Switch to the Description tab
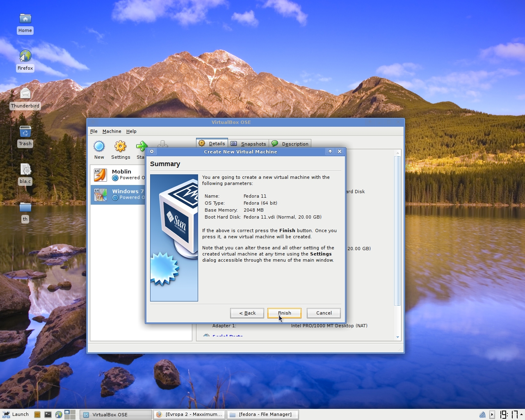The width and height of the screenshot is (525, 420). [290, 144]
